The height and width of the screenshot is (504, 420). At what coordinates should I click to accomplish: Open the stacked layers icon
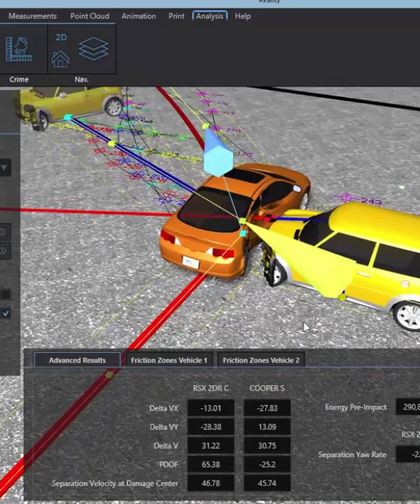tap(93, 50)
